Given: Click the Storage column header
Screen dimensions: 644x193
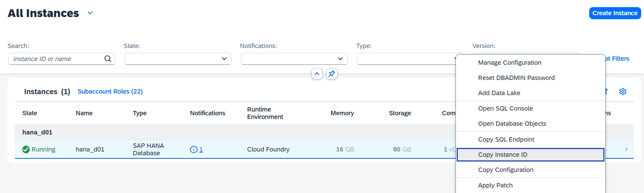Looking at the screenshot, I should (x=400, y=113).
